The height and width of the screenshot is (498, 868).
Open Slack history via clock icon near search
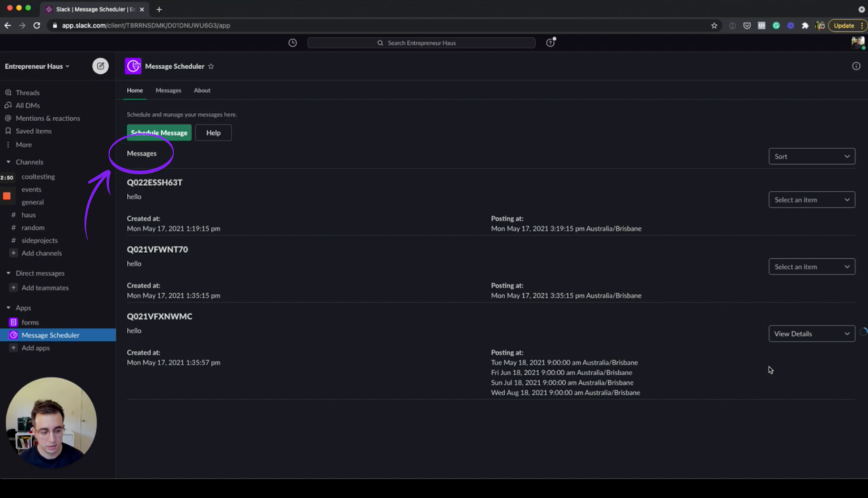coord(292,42)
